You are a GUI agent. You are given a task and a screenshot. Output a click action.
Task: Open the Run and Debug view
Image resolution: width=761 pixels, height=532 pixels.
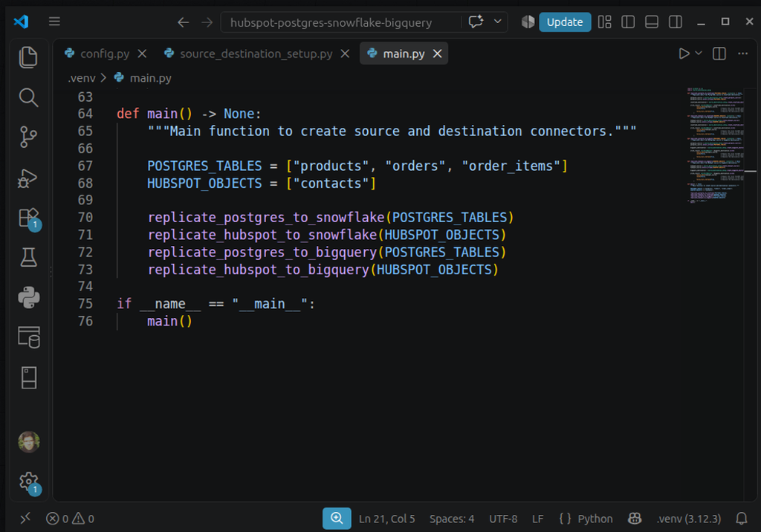pos(29,178)
